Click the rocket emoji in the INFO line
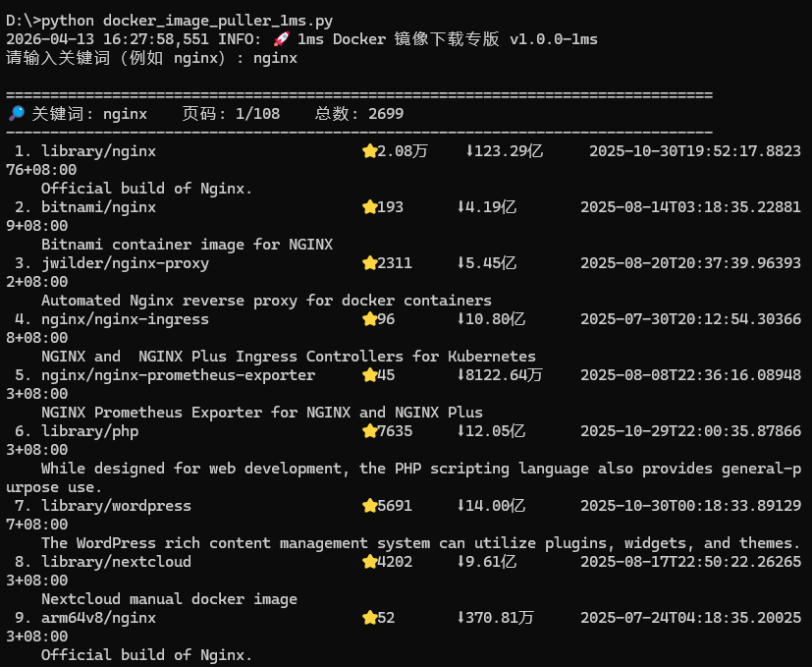 (281, 39)
